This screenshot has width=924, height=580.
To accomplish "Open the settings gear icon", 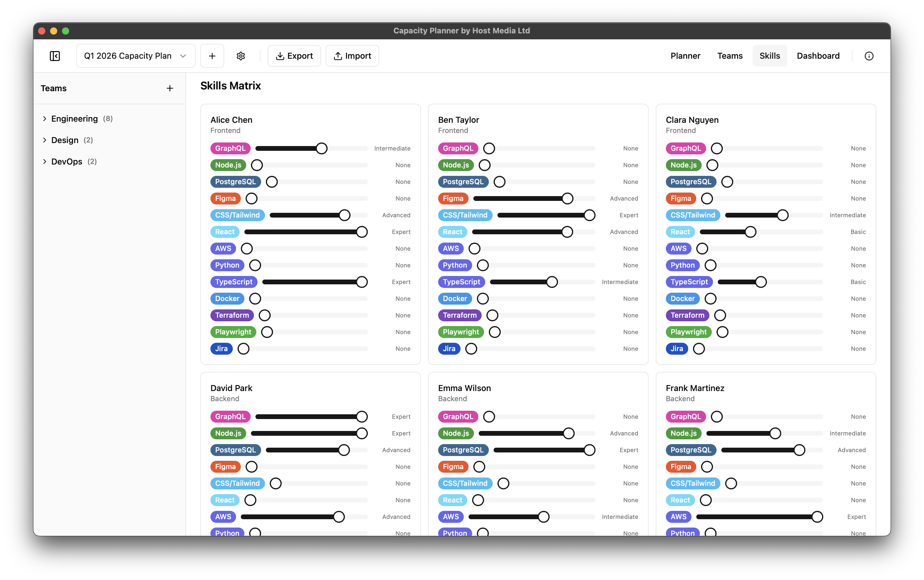I will pyautogui.click(x=241, y=56).
